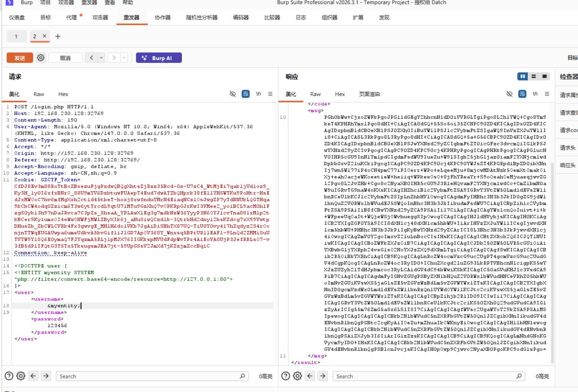Open the 查看 menu
This screenshot has width=578, height=392.
point(110,2)
